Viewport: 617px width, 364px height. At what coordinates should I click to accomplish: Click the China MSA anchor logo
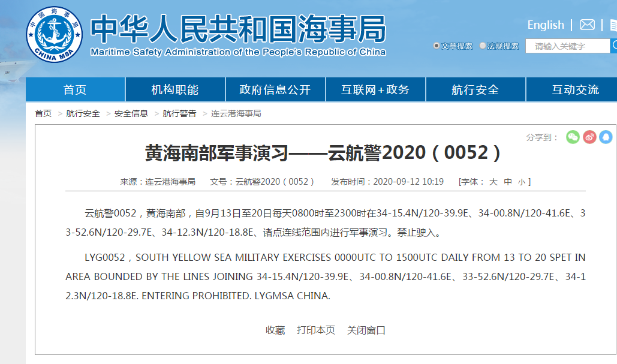(x=55, y=34)
